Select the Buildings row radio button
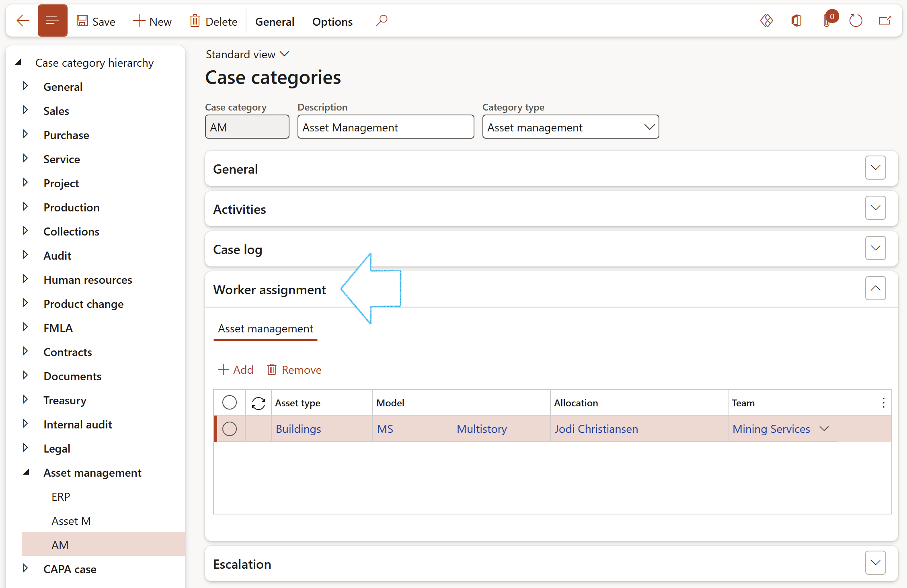This screenshot has width=907, height=588. tap(230, 429)
